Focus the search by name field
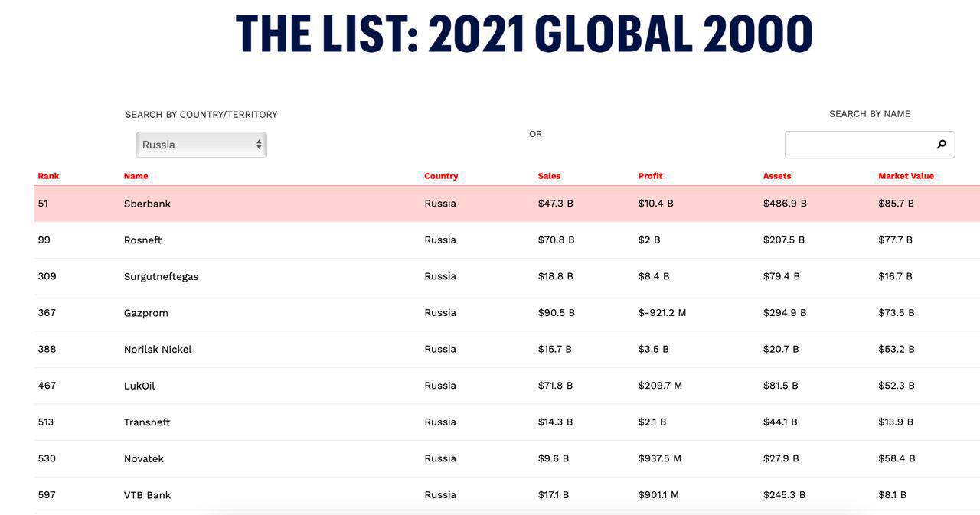The image size is (980, 515). (x=869, y=145)
